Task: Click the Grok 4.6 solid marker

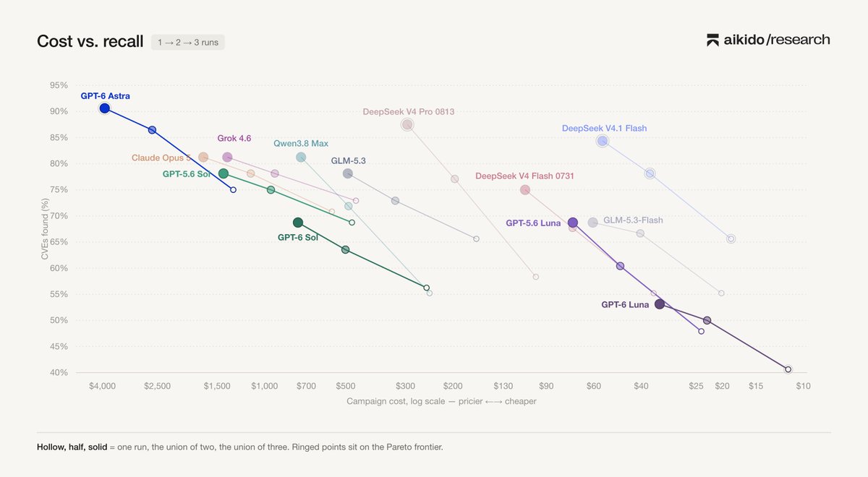Action: [227, 158]
